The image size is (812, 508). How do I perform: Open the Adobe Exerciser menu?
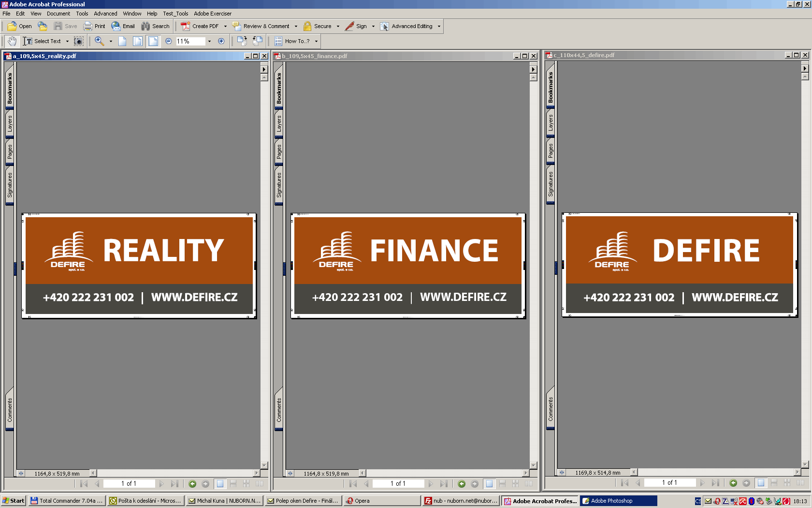pos(213,14)
